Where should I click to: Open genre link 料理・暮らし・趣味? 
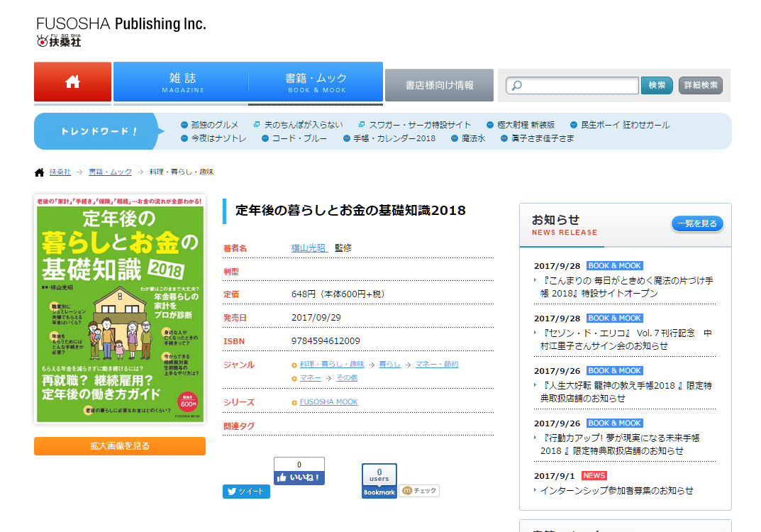pos(332,364)
